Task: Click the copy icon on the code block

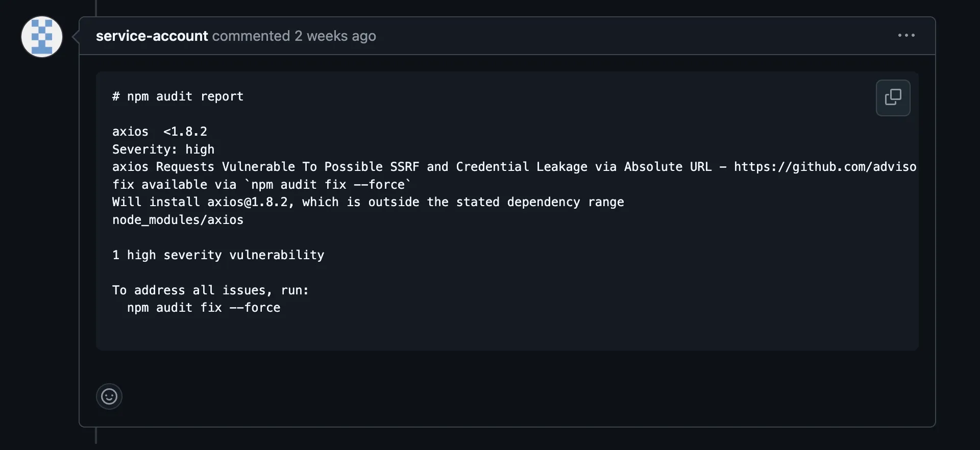Action: pos(893,97)
